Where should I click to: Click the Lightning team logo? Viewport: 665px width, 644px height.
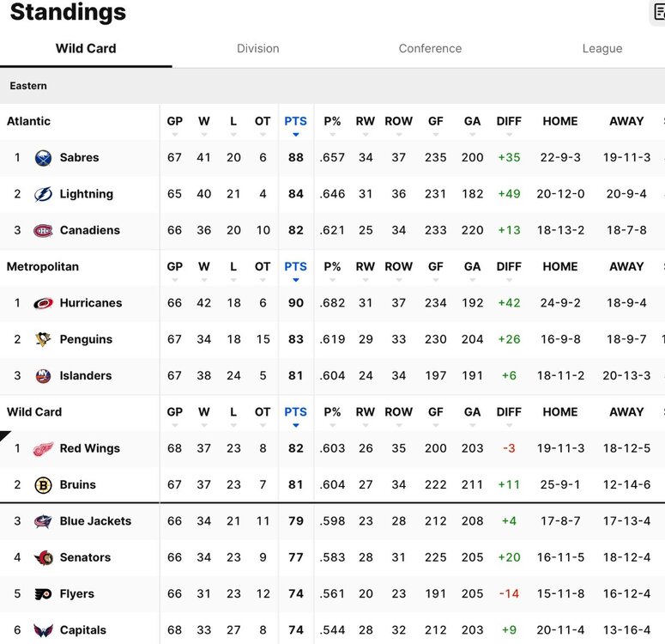coord(43,194)
